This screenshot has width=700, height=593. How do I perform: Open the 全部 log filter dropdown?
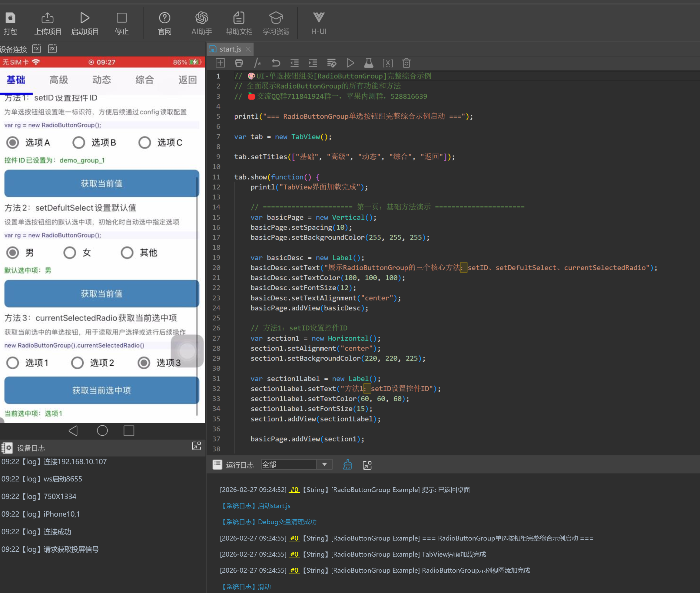(x=324, y=464)
